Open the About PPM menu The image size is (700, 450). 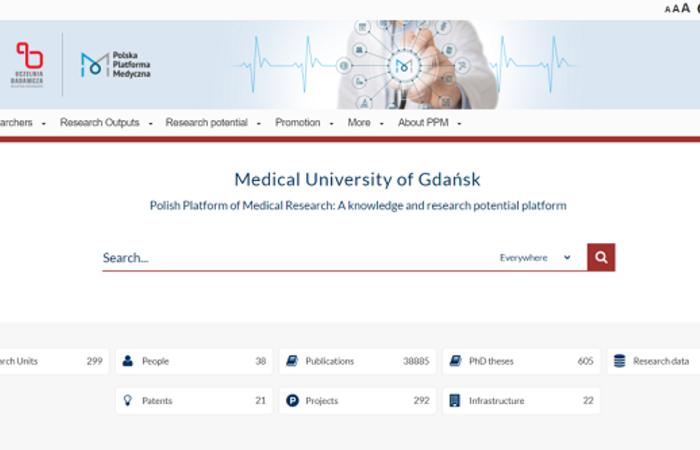(x=430, y=123)
